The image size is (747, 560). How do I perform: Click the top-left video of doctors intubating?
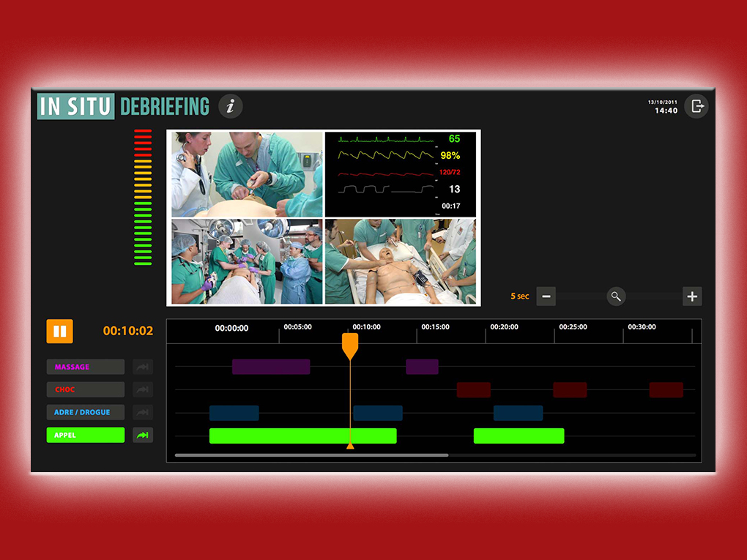pyautogui.click(x=247, y=174)
